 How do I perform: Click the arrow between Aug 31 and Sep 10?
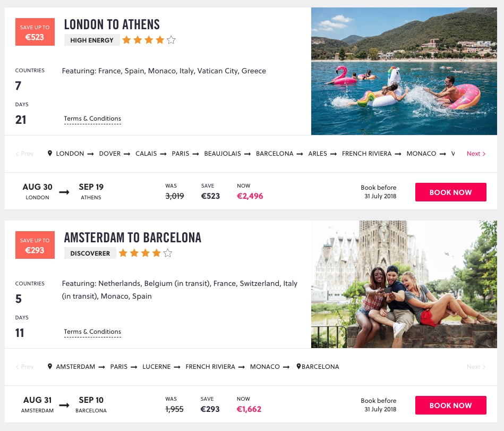[x=64, y=405]
